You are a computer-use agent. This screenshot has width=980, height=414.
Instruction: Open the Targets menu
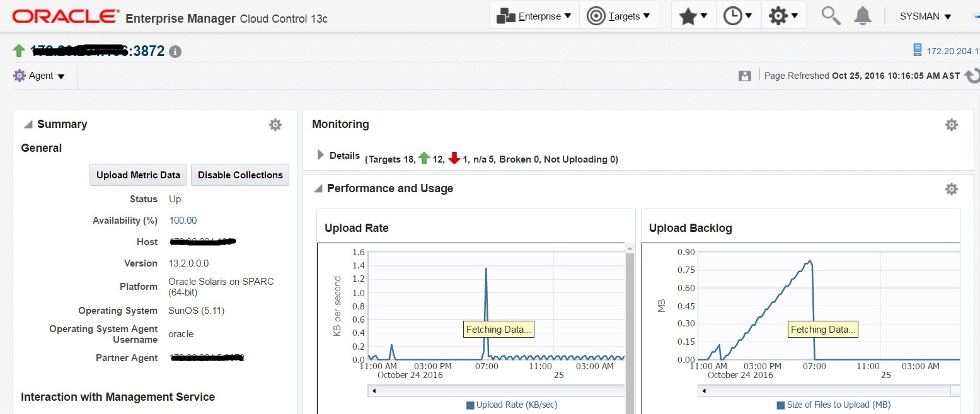point(619,16)
